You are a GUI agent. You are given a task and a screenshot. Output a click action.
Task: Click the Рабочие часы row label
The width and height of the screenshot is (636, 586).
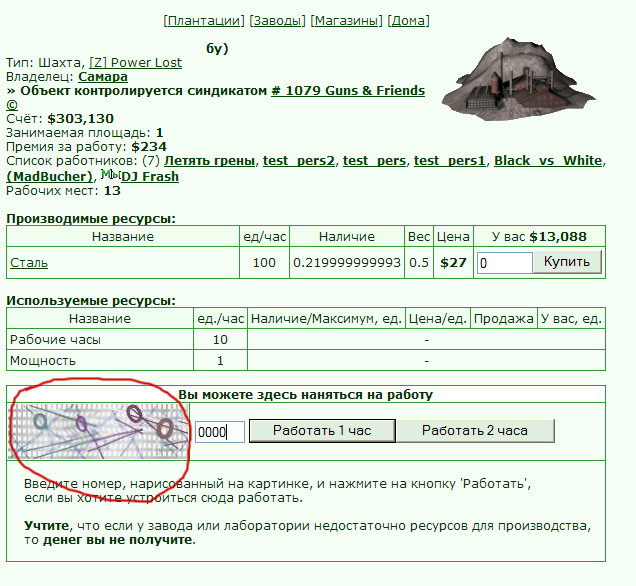[55, 340]
